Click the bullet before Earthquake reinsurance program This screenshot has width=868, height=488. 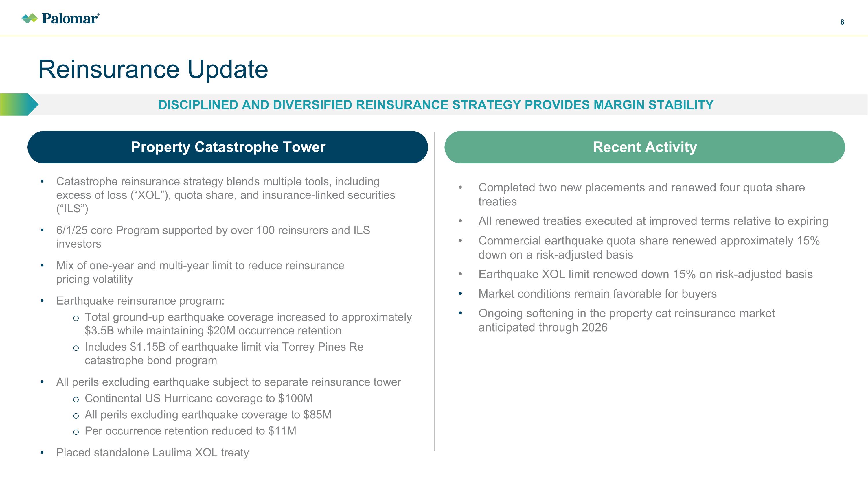[x=42, y=301]
